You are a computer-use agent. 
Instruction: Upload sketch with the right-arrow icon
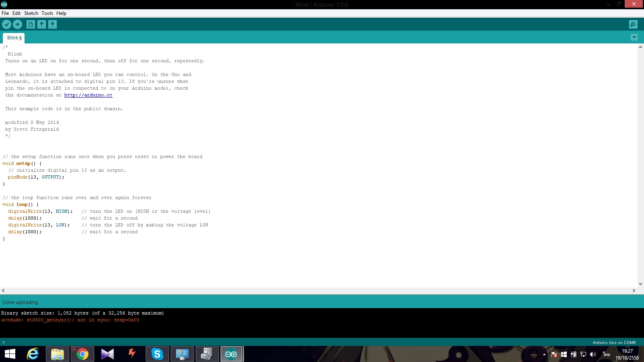click(x=17, y=25)
